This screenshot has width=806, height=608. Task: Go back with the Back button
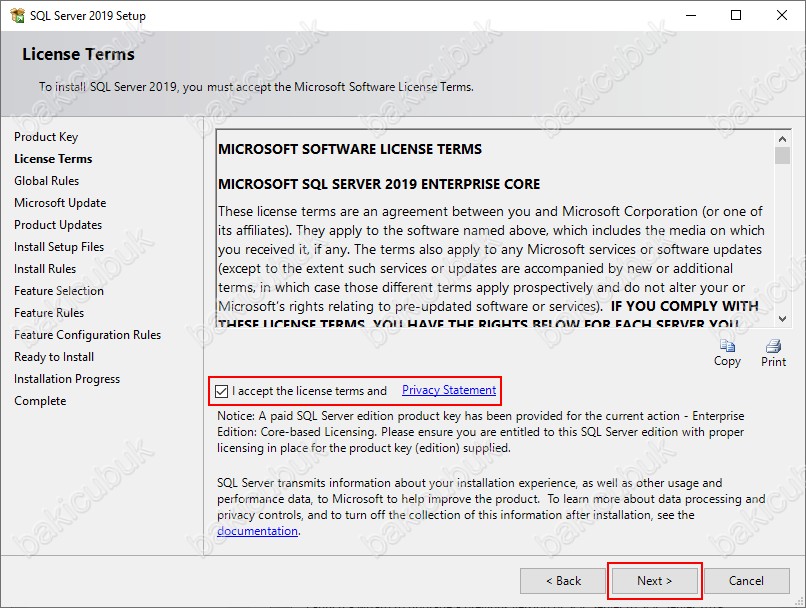[563, 581]
